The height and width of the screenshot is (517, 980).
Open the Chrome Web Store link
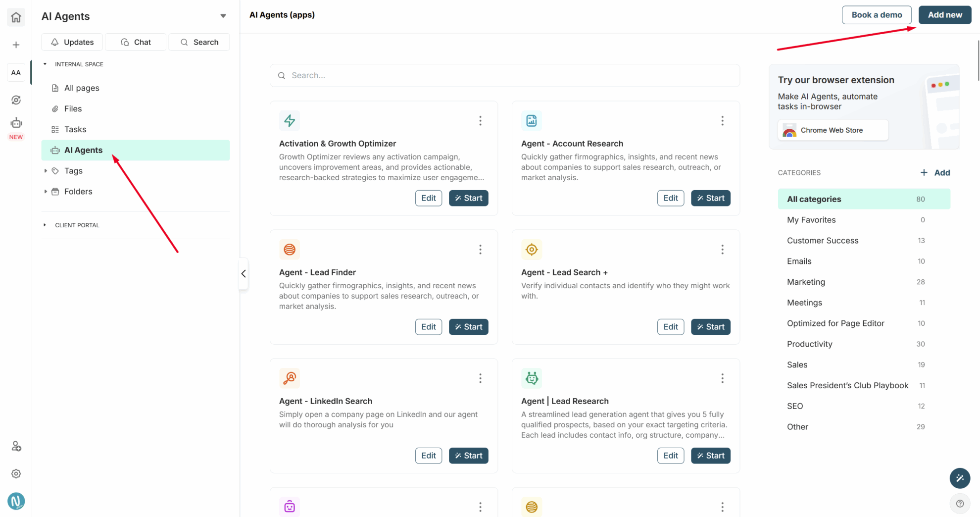(833, 130)
